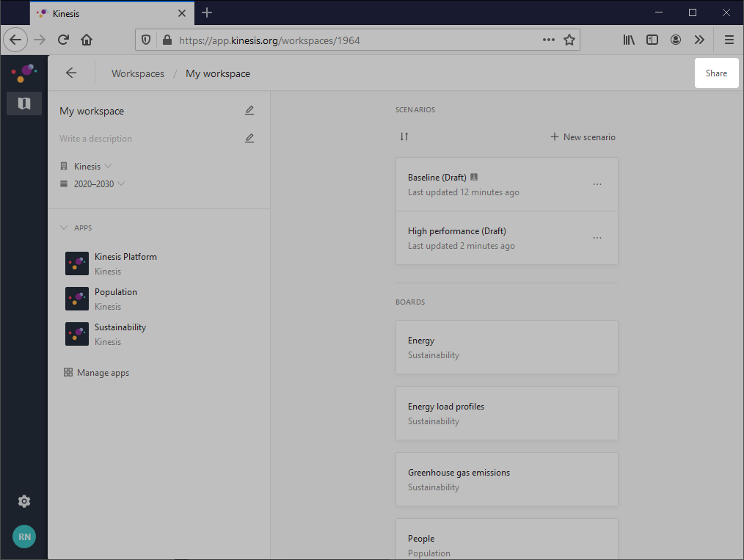Open the People board
744x560 pixels.
(x=507, y=539)
